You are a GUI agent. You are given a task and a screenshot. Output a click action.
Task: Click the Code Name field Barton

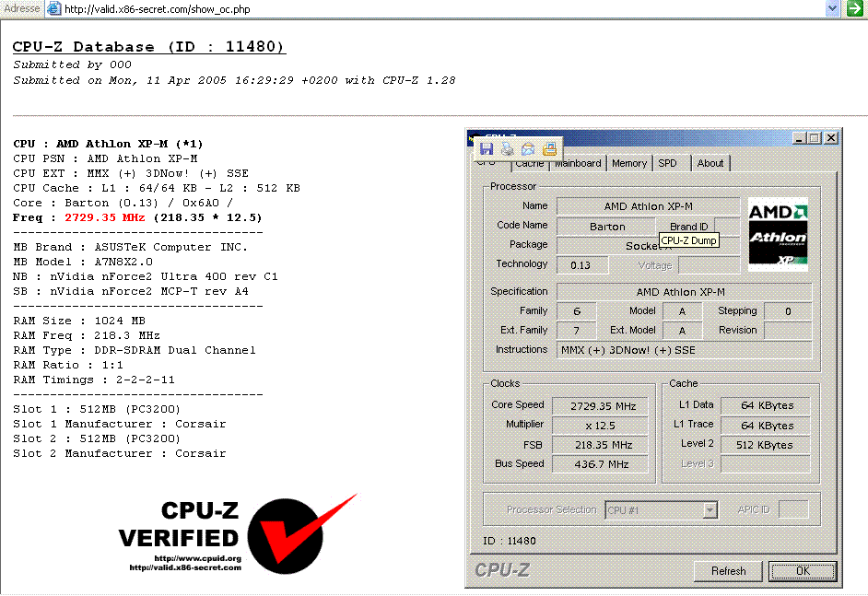click(606, 227)
